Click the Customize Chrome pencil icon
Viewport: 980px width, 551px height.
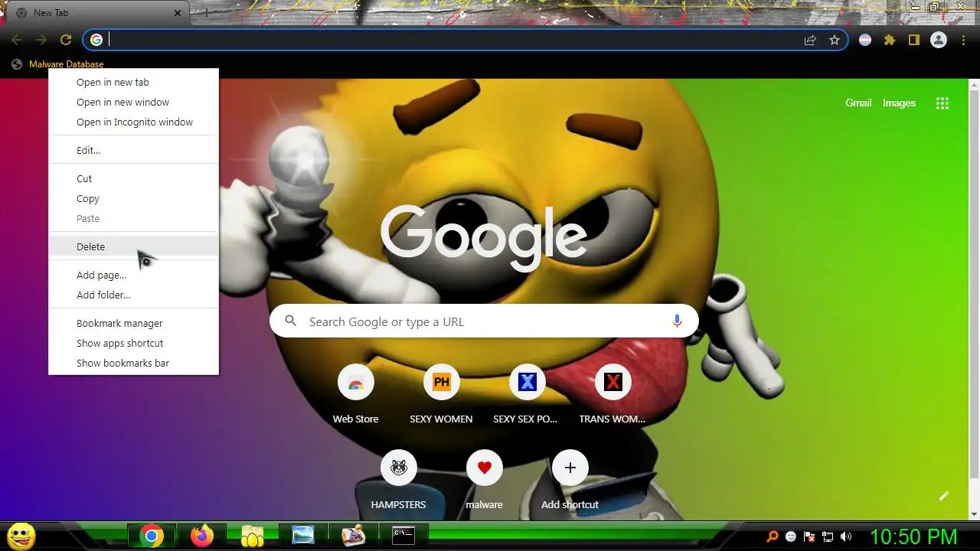tap(944, 496)
